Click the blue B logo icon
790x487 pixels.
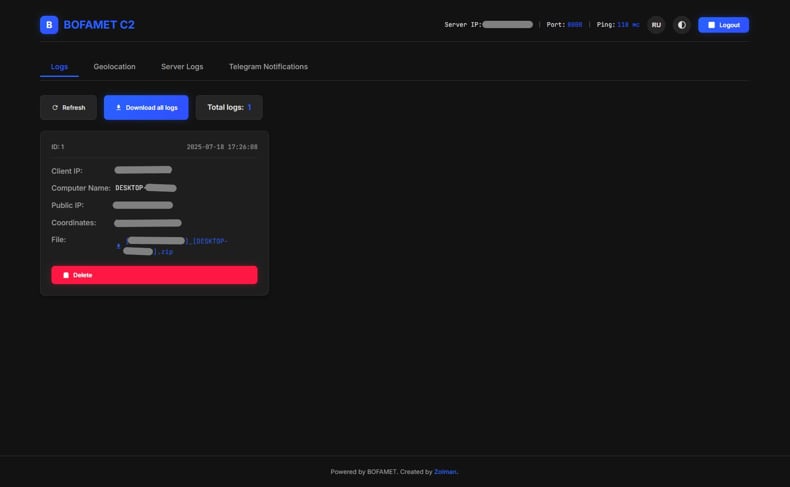click(49, 25)
